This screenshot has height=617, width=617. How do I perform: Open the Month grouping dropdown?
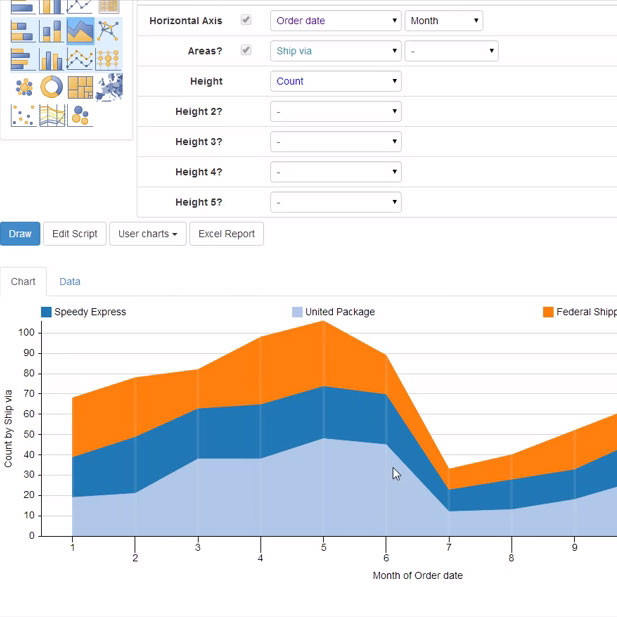[x=444, y=20]
